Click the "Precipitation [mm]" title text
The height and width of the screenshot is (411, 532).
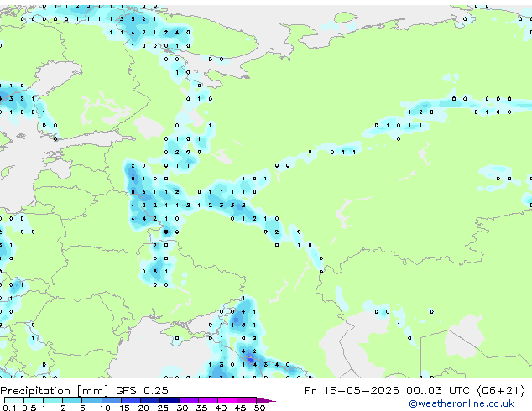click(x=55, y=391)
